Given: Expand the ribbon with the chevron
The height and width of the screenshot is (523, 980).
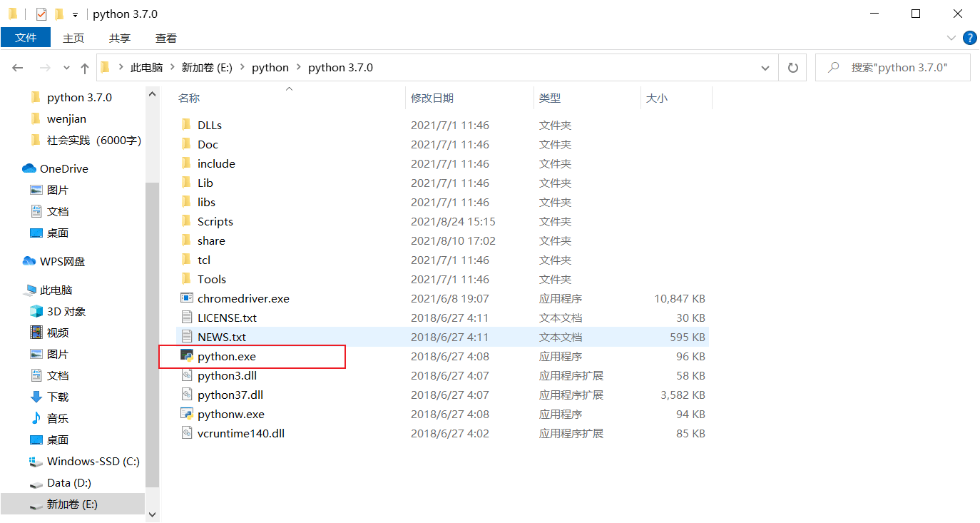Looking at the screenshot, I should [951, 38].
